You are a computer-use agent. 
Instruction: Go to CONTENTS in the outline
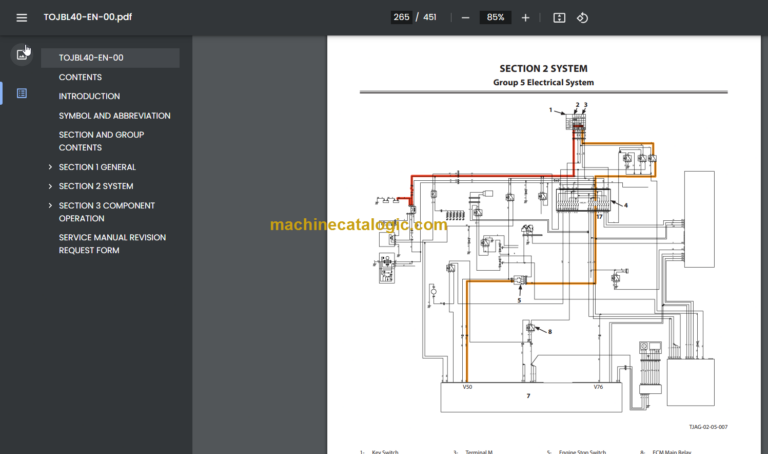(x=80, y=77)
